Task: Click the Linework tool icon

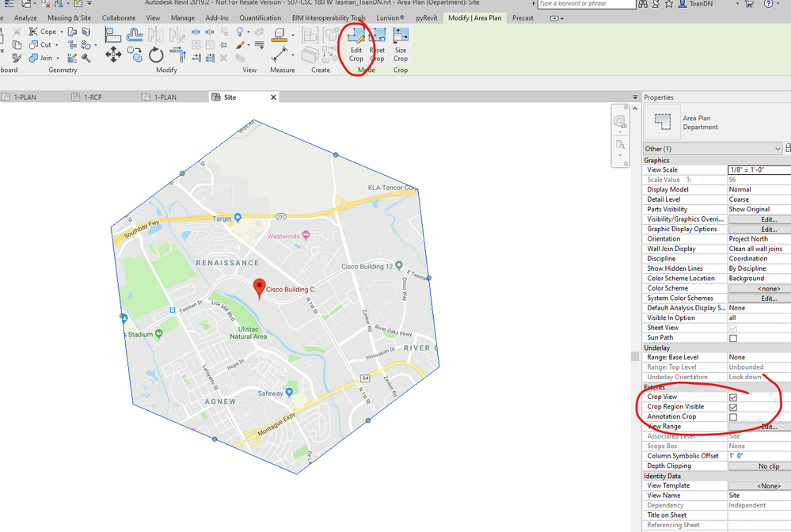Action: (x=259, y=45)
